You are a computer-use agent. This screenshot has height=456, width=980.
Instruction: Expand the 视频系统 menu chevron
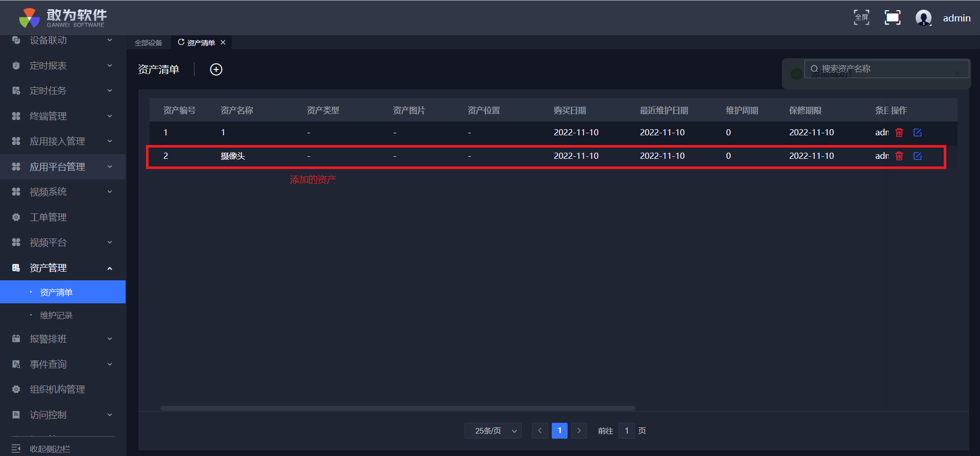point(110,191)
